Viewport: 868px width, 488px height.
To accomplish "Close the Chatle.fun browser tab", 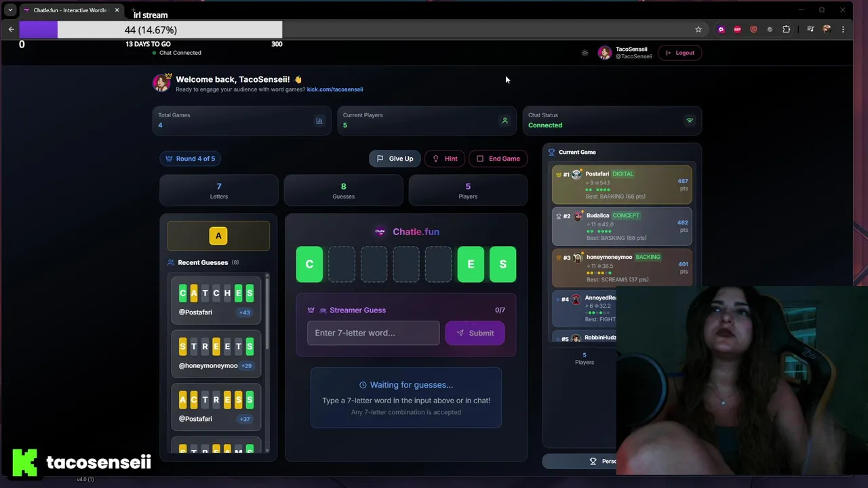I will coord(117,10).
